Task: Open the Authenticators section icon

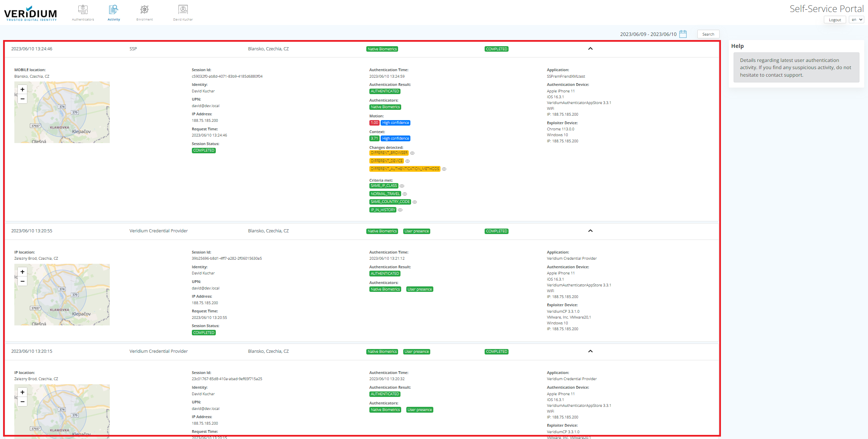Action: [83, 10]
